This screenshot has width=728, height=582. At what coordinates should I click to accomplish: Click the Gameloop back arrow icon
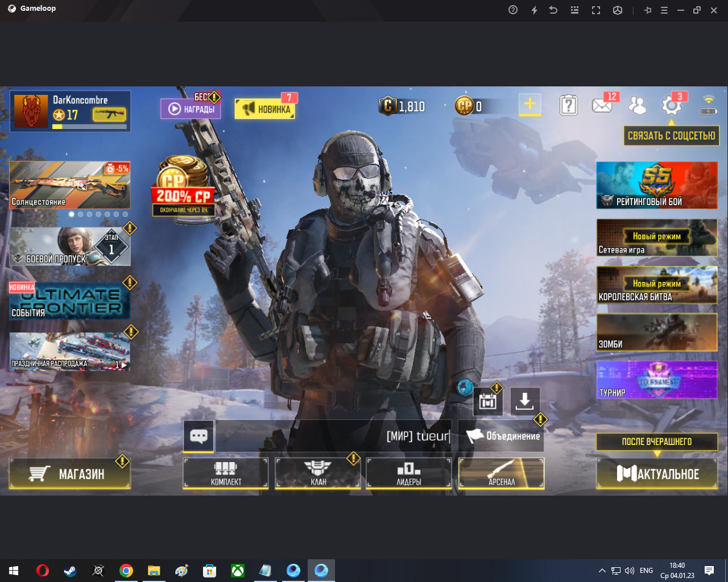click(x=553, y=10)
